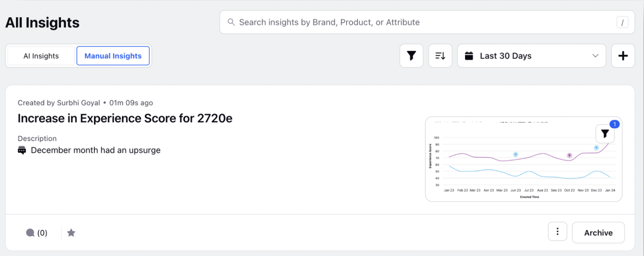Click the chevron arrow of date range
Screen dimensions: 644x256
pyautogui.click(x=596, y=56)
